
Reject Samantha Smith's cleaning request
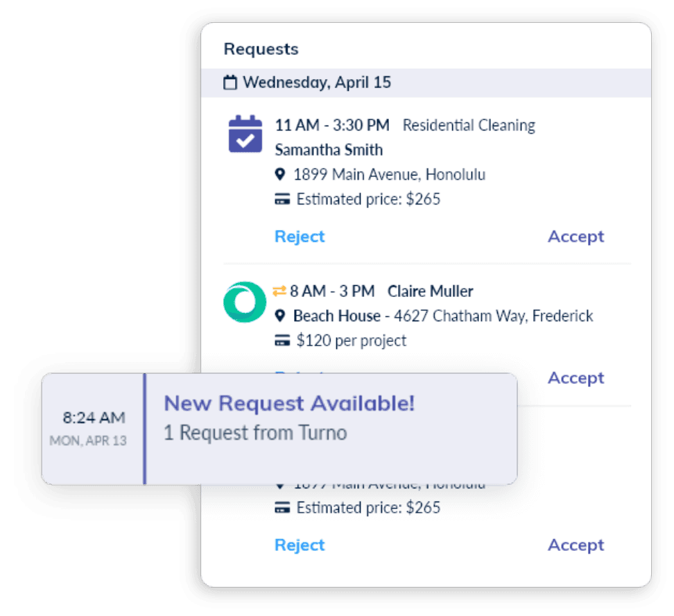click(x=300, y=237)
